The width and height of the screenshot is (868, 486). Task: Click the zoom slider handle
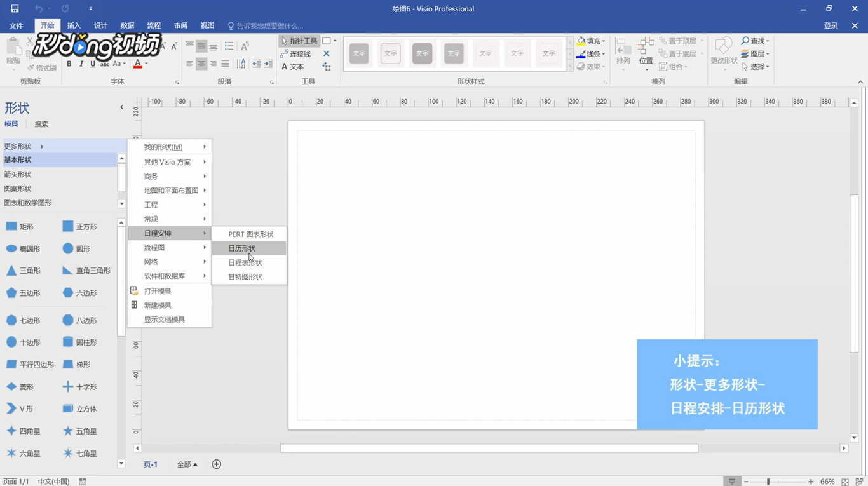click(768, 482)
